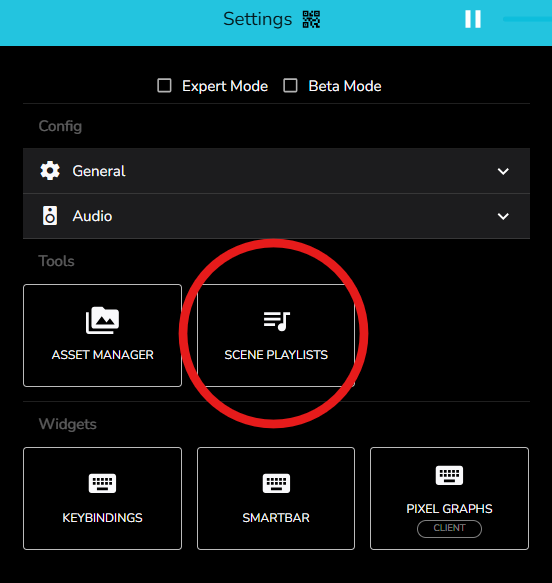
Task: Pause effects using the pause icon
Action: [x=473, y=19]
